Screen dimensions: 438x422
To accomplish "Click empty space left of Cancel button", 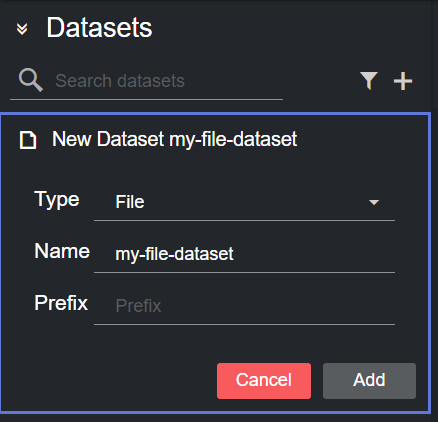I will click(110, 381).
